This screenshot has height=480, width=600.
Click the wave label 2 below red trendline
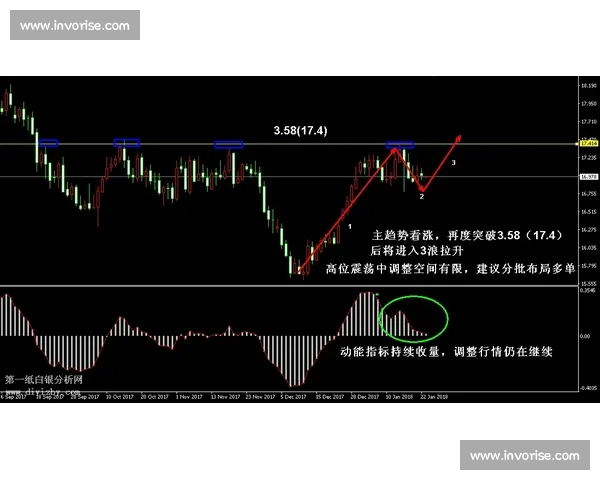tap(421, 197)
